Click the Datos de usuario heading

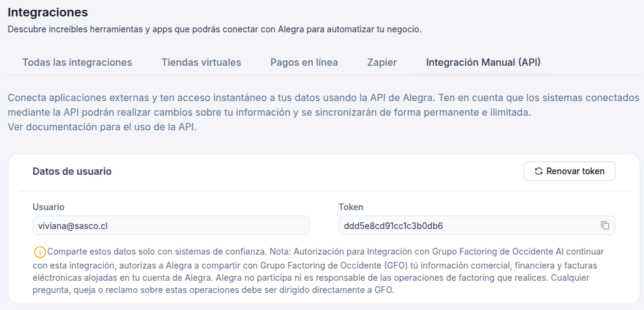pyautogui.click(x=72, y=172)
